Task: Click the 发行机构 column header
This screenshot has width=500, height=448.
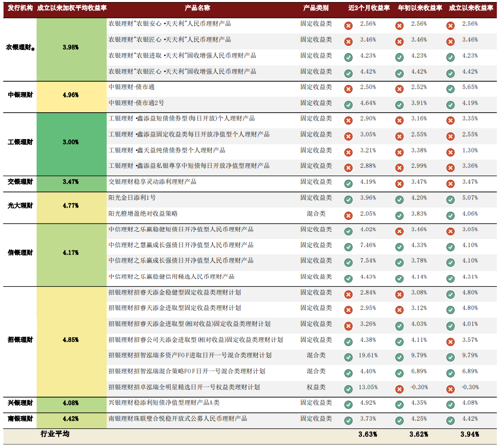Action: (20, 8)
